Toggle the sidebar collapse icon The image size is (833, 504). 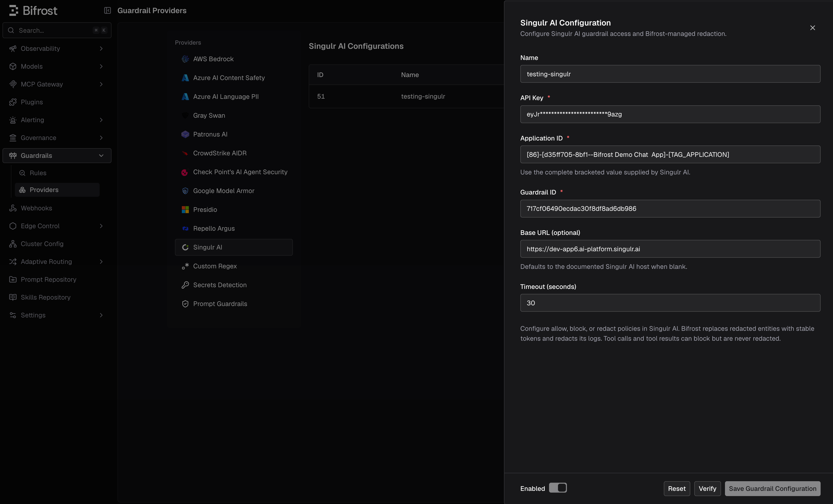[x=108, y=10]
